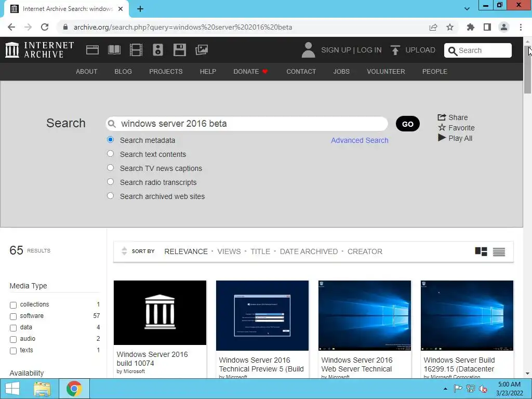532x399 pixels.
Task: Toggle sort direction arrows beside Sort By
Action: tap(124, 251)
